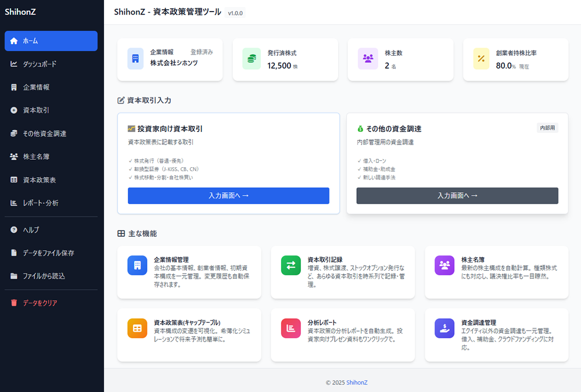Screen dimensions: 581x392
Task: Click the ShihonZ footer link
Action: [357, 383]
